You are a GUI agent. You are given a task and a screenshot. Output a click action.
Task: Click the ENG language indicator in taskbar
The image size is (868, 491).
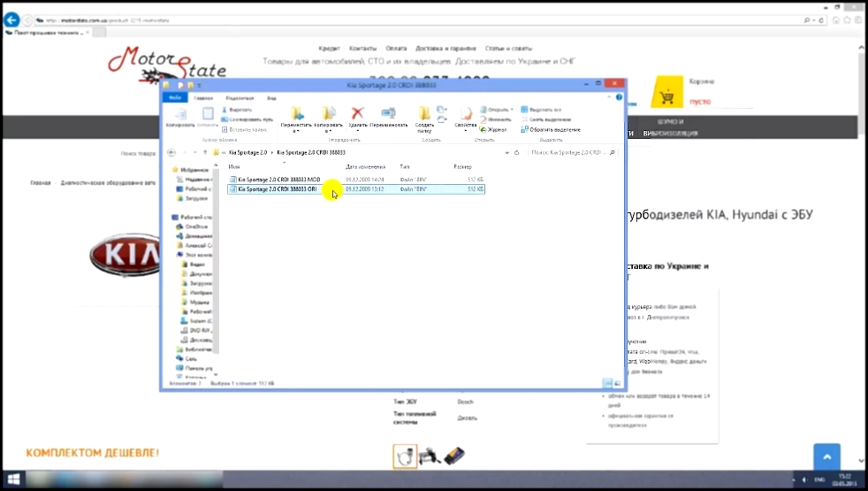(819, 479)
